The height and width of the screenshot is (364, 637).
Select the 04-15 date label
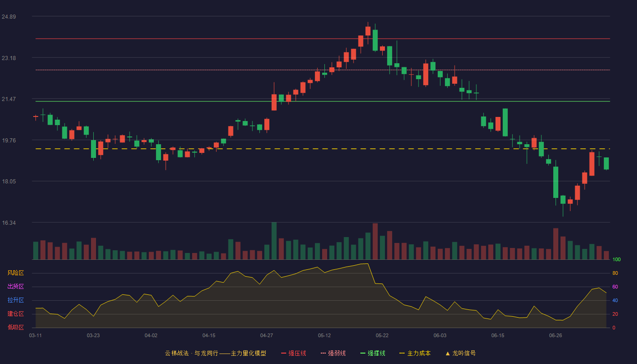point(209,335)
